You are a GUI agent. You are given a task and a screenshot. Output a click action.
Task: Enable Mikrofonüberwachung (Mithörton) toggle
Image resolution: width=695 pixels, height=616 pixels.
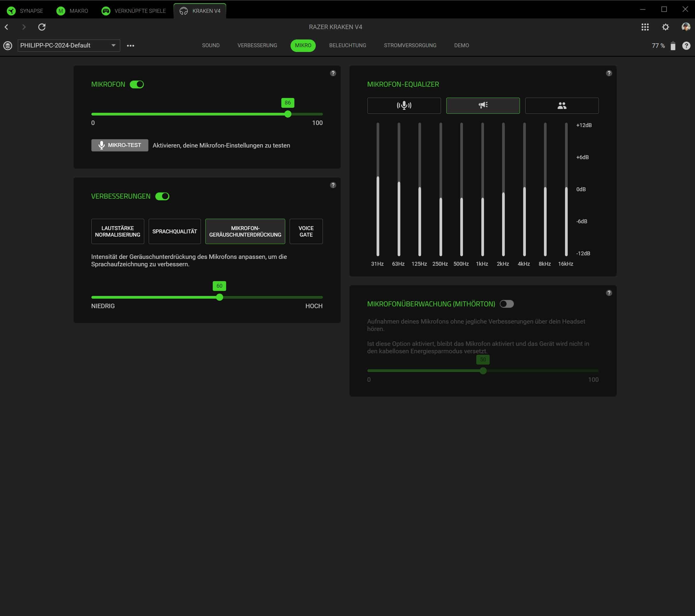point(506,304)
